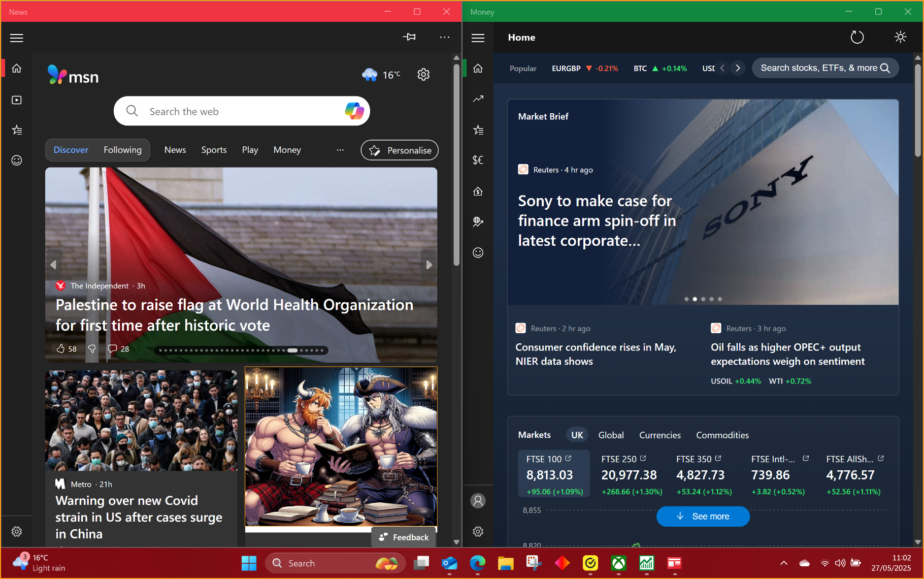The width and height of the screenshot is (924, 579).
Task: Go to Money app Home sidebar icon
Action: (478, 69)
